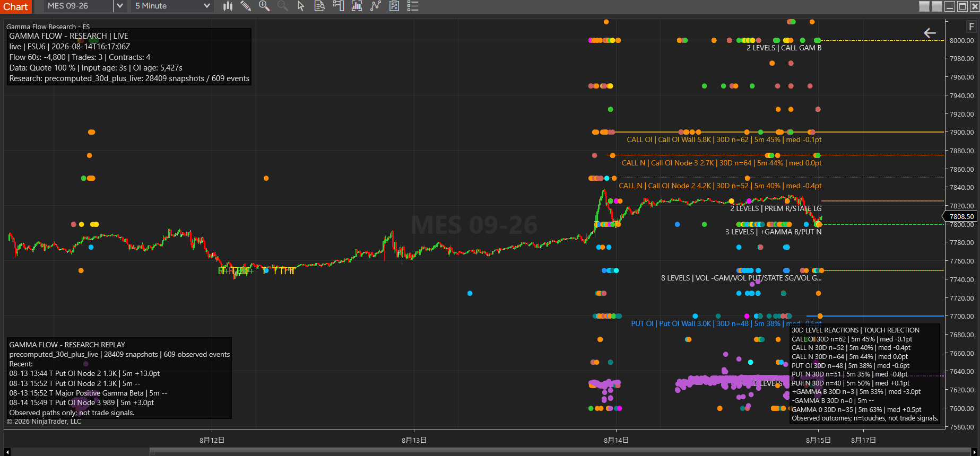Click the 7808.50 current price marker
Screen dimensions: 980x456
tap(959, 216)
